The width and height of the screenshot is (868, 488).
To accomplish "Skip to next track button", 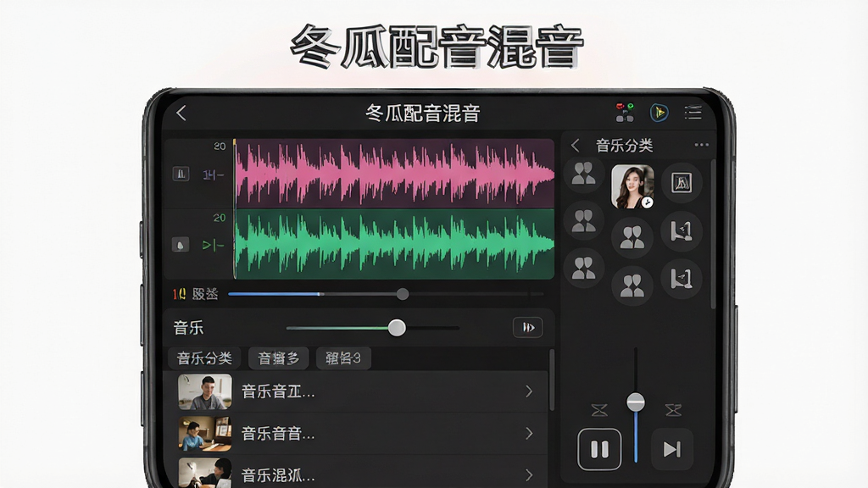I will (x=671, y=449).
